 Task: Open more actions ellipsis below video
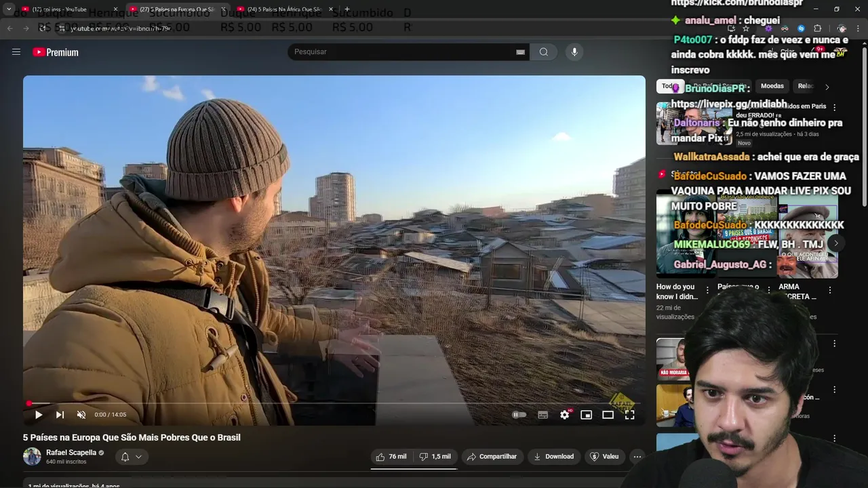[637, 457]
